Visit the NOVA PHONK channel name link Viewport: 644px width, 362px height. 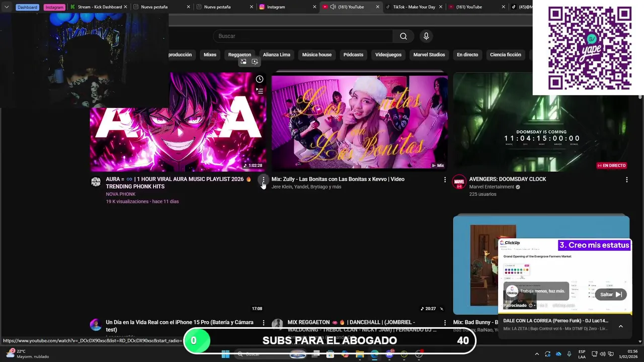tap(121, 194)
